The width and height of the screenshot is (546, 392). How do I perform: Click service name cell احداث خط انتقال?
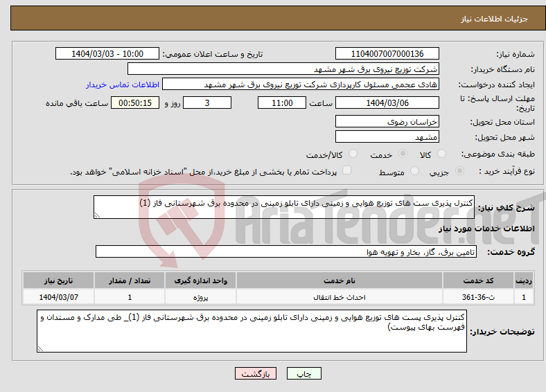tap(339, 297)
